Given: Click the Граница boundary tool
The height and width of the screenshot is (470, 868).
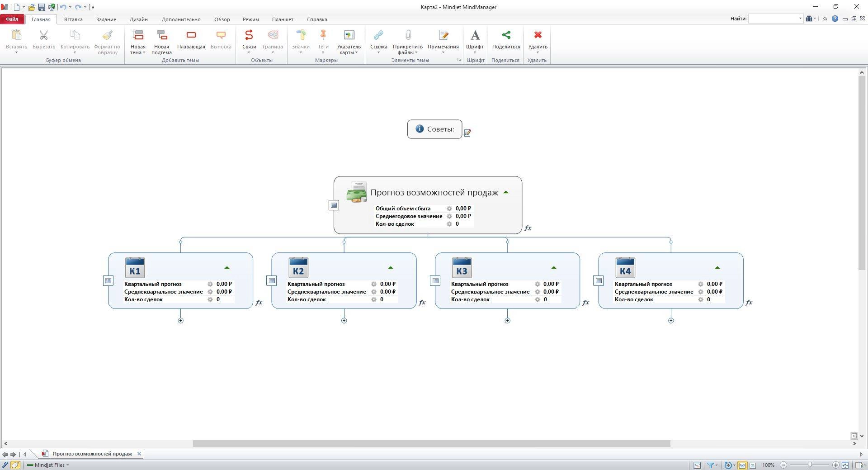Looking at the screenshot, I should pos(273,42).
